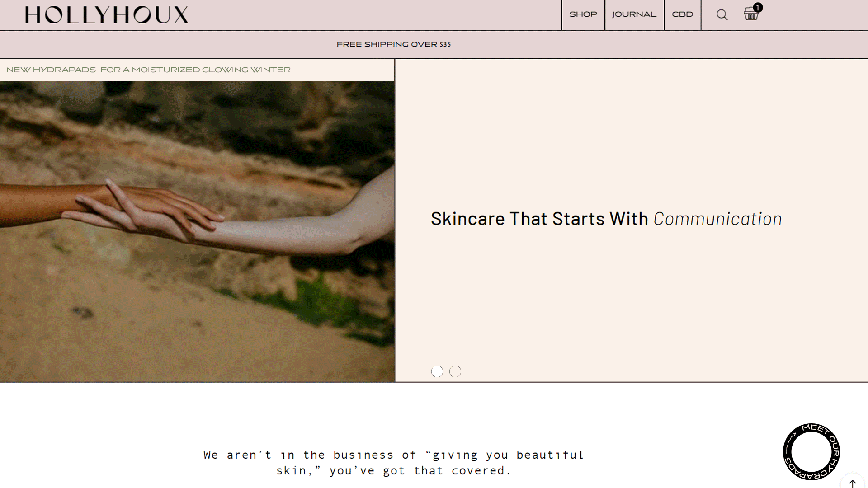Click the cart count badge

click(758, 8)
